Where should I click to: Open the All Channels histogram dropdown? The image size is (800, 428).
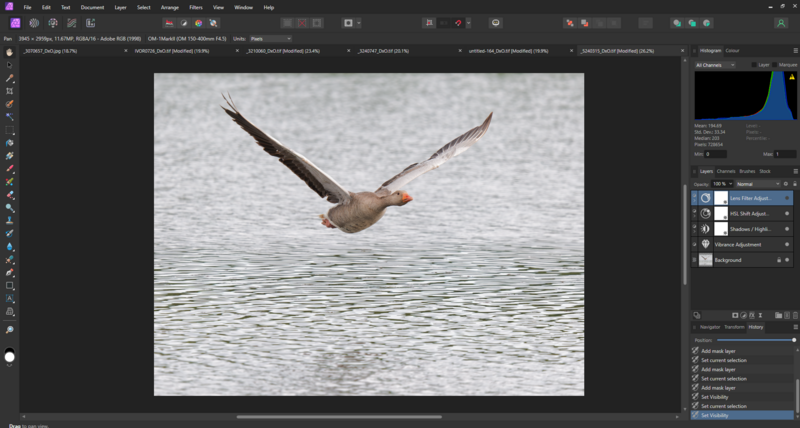(715, 65)
